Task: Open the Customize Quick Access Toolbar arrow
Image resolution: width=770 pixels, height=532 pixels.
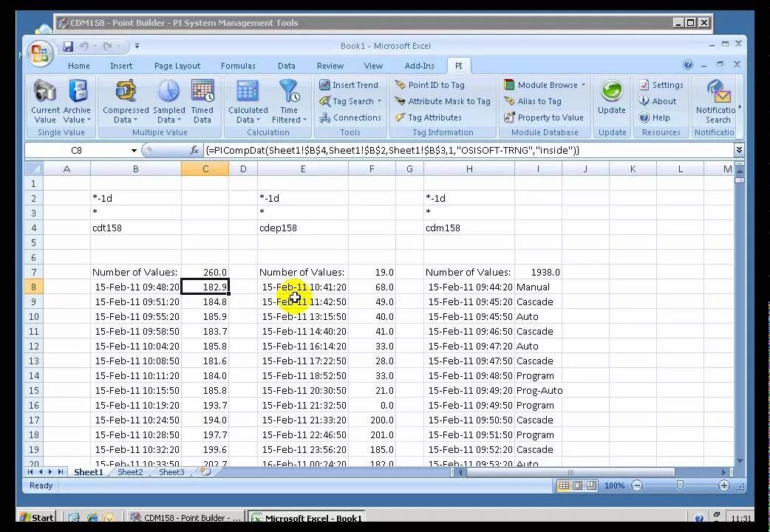Action: coord(137,46)
